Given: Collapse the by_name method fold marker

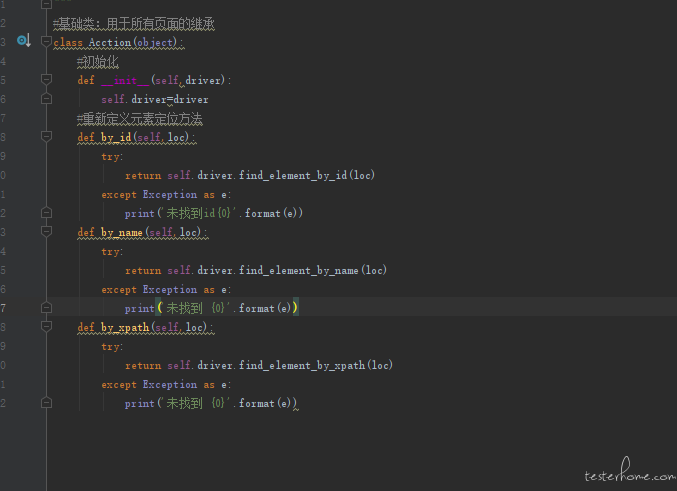Looking at the screenshot, I should click(x=46, y=231).
